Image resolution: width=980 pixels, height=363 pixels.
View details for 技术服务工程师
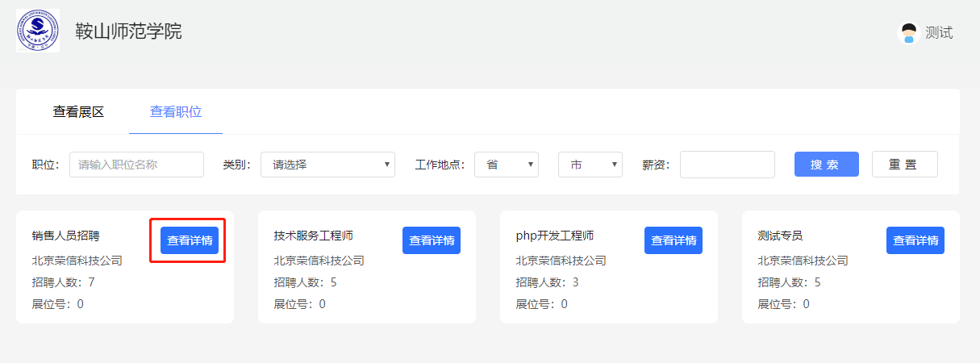point(432,240)
